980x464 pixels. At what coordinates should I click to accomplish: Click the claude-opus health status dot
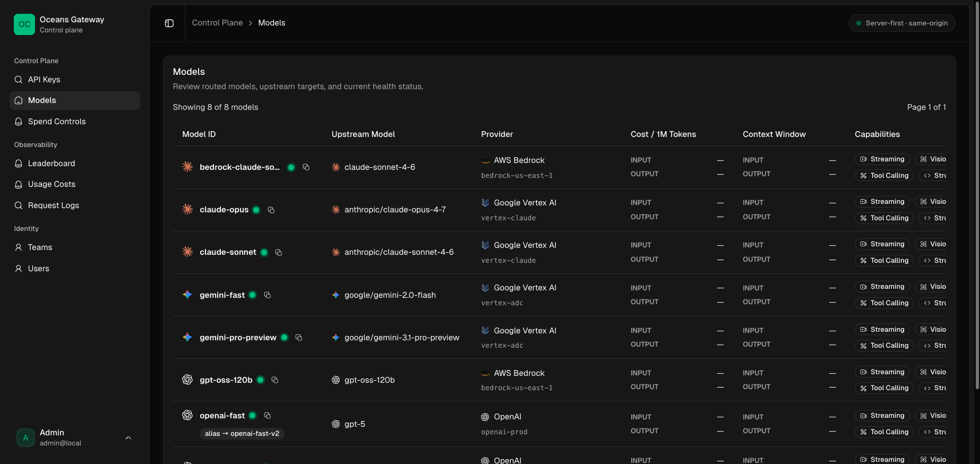(256, 210)
